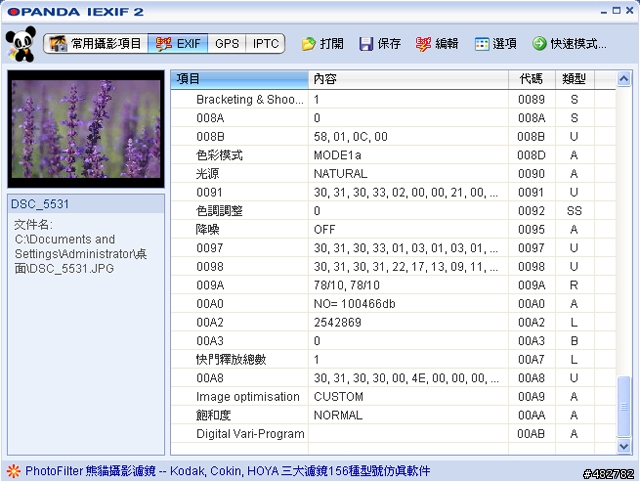Select the 00A3 item row
640x482 pixels.
(393, 341)
